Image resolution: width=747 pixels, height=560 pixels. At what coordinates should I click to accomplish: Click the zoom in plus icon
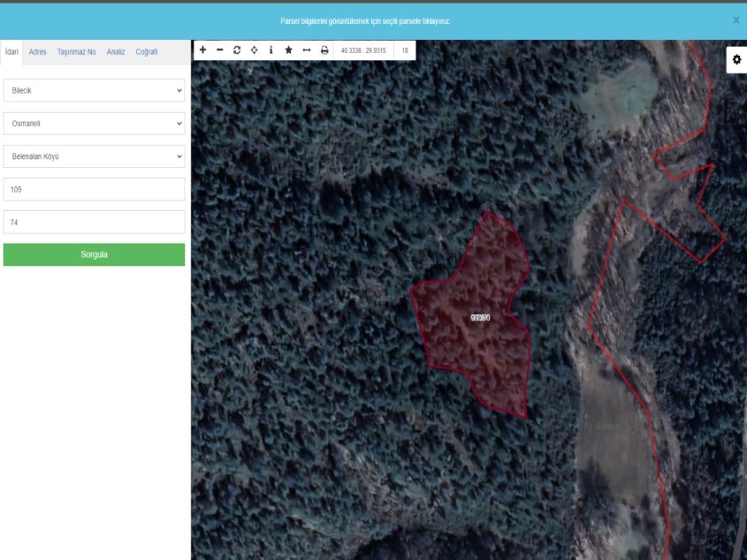(202, 50)
